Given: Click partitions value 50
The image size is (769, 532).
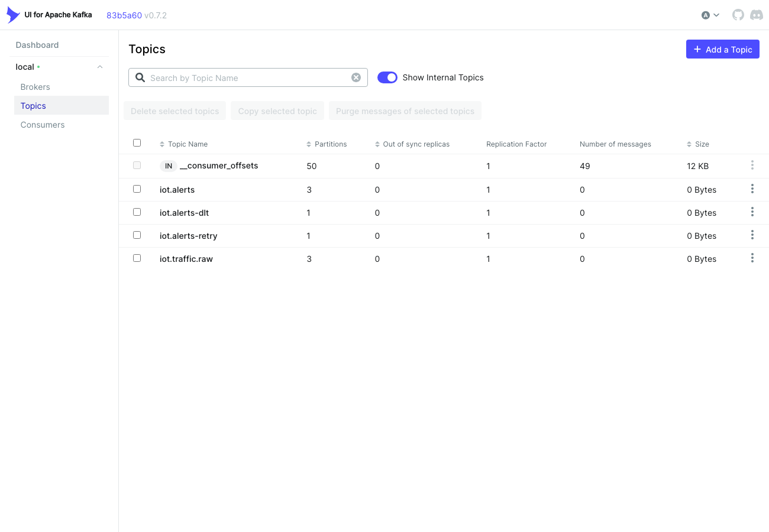Looking at the screenshot, I should (312, 166).
